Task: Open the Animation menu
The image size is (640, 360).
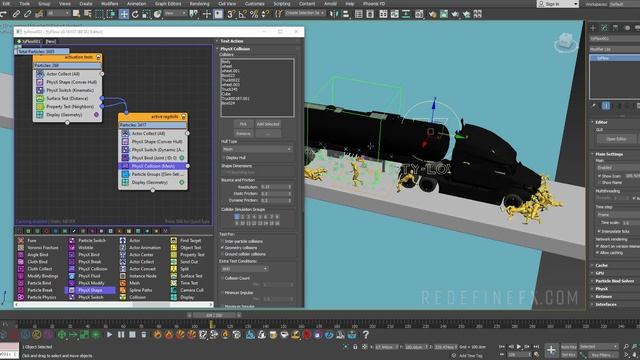Action: 137,4
